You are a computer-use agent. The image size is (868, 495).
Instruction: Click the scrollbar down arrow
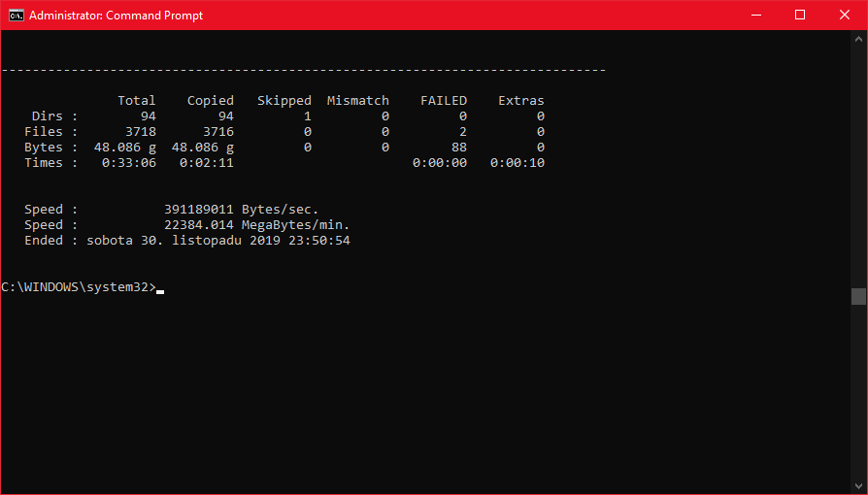click(858, 485)
